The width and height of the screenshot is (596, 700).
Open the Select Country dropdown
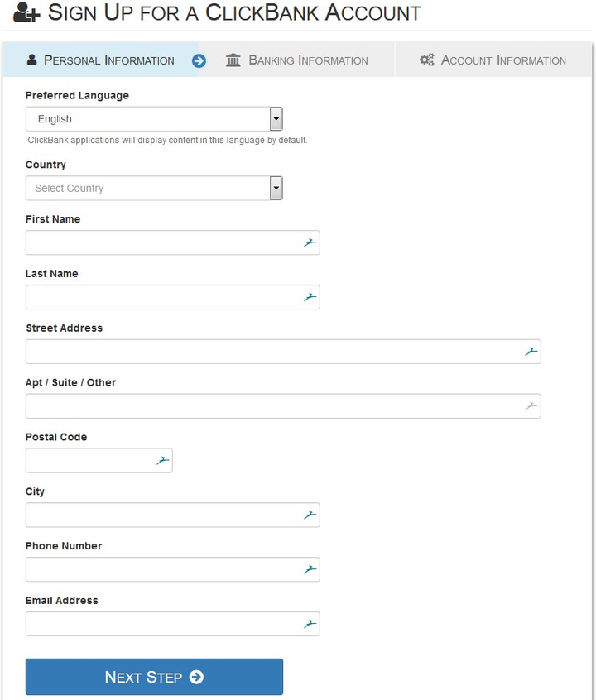pos(154,188)
